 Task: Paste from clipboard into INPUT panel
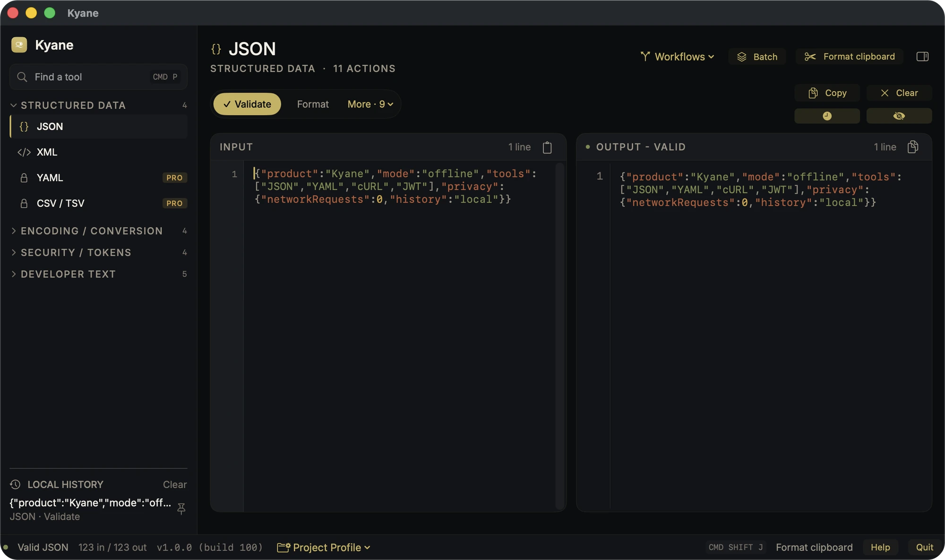pos(547,147)
